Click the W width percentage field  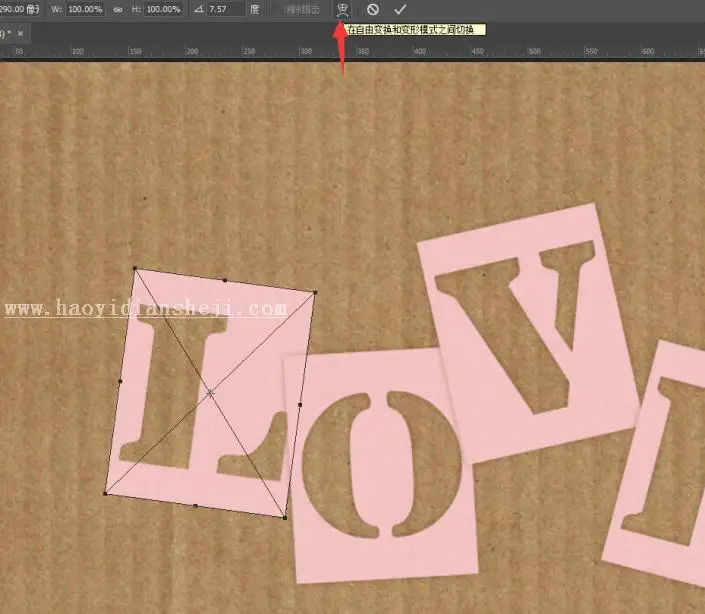(85, 9)
